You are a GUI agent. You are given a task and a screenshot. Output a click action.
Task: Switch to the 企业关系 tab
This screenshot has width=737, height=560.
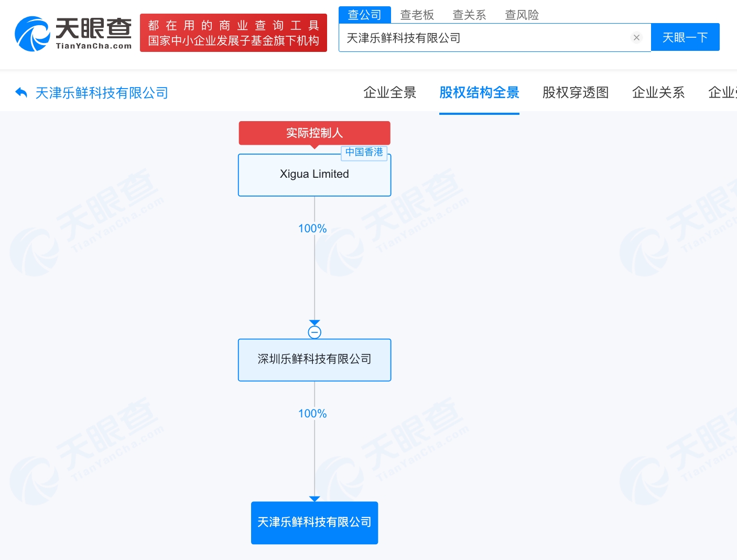pos(658,92)
